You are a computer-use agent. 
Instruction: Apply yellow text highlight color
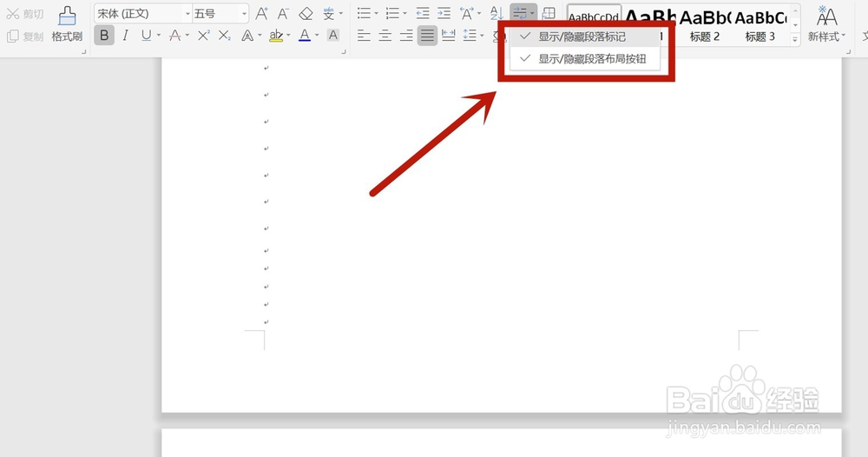(x=276, y=36)
